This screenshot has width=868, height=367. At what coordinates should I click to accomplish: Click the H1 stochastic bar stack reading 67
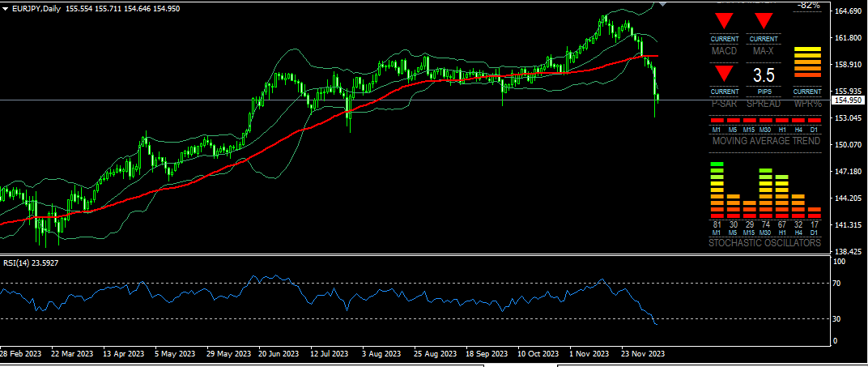[x=781, y=197]
